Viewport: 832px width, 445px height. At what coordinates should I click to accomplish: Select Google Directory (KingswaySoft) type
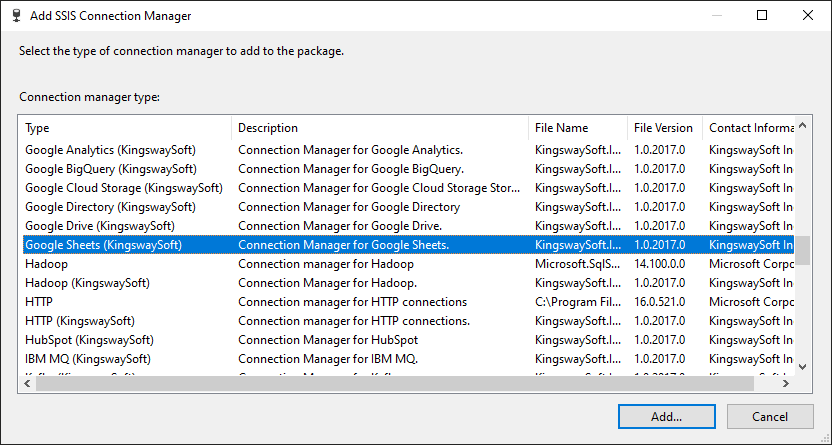[110, 207]
